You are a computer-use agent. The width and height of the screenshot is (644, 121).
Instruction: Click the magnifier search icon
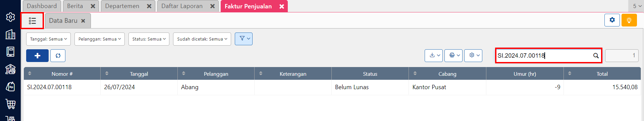click(x=596, y=56)
